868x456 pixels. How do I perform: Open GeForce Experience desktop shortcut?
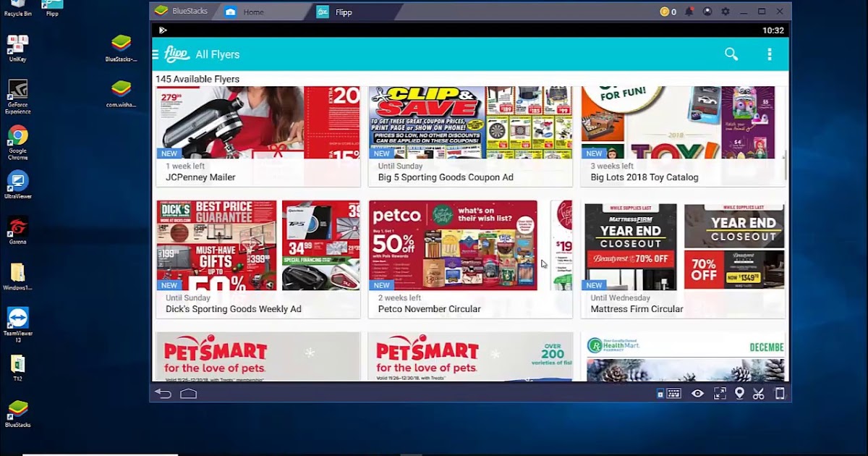pyautogui.click(x=17, y=97)
